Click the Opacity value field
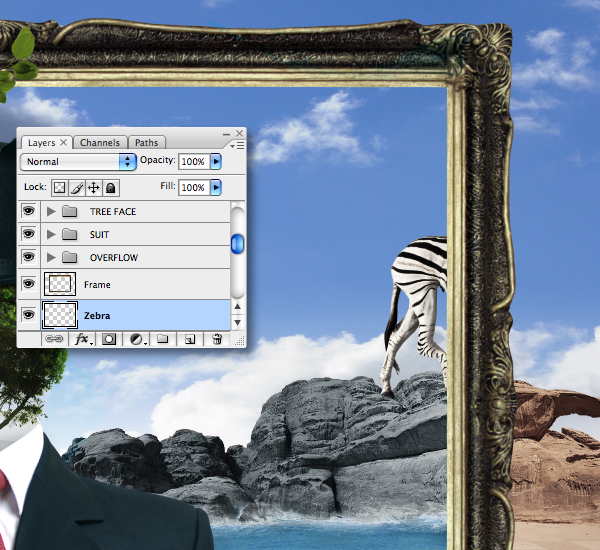 point(194,162)
